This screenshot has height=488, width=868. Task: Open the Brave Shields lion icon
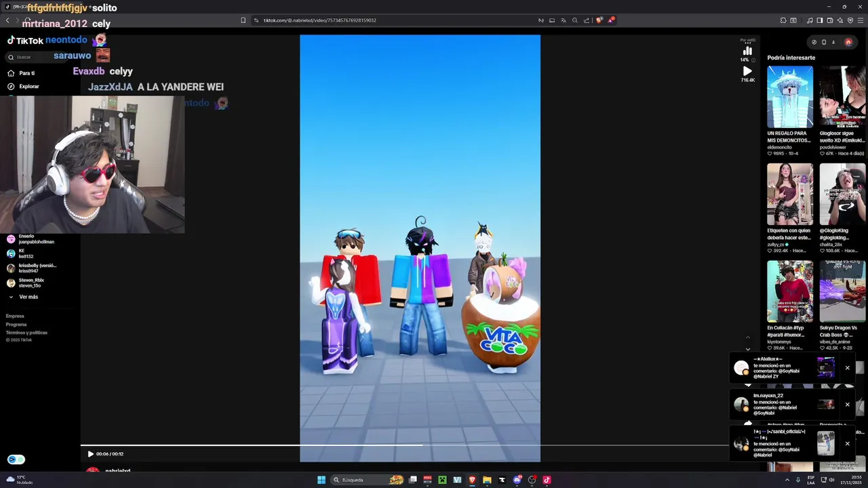[x=599, y=20]
